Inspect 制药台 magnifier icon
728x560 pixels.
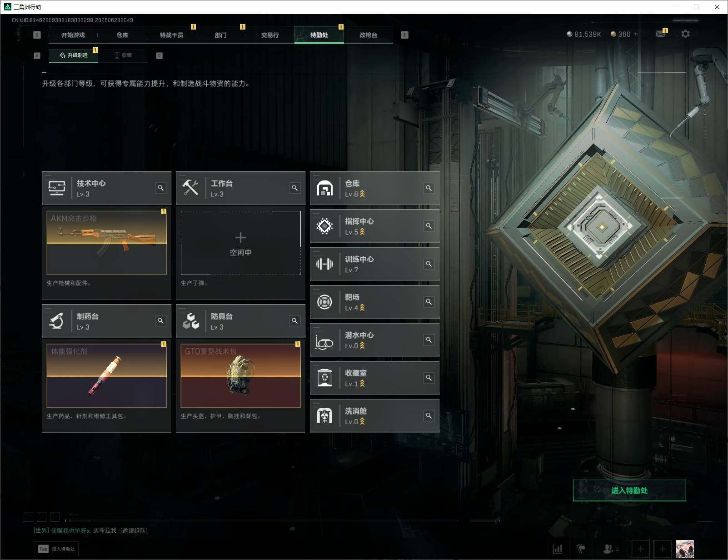161,321
